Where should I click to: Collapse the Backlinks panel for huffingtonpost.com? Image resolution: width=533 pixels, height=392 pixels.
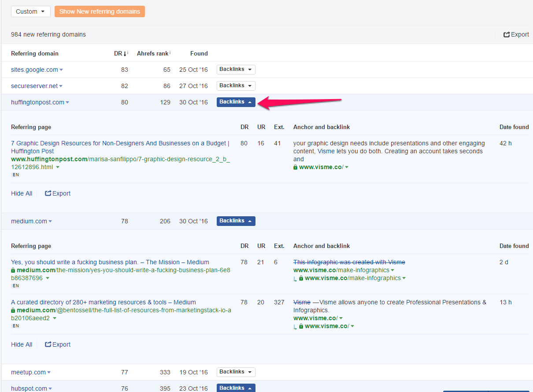click(236, 102)
